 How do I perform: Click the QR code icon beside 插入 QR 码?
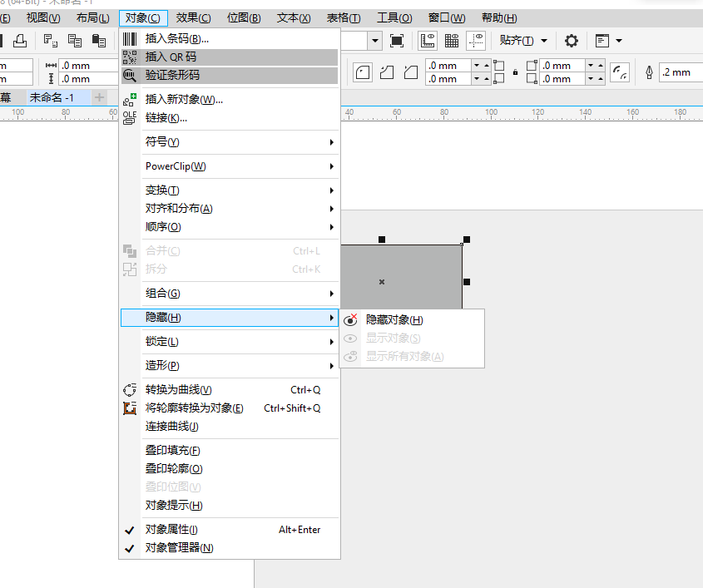[130, 58]
